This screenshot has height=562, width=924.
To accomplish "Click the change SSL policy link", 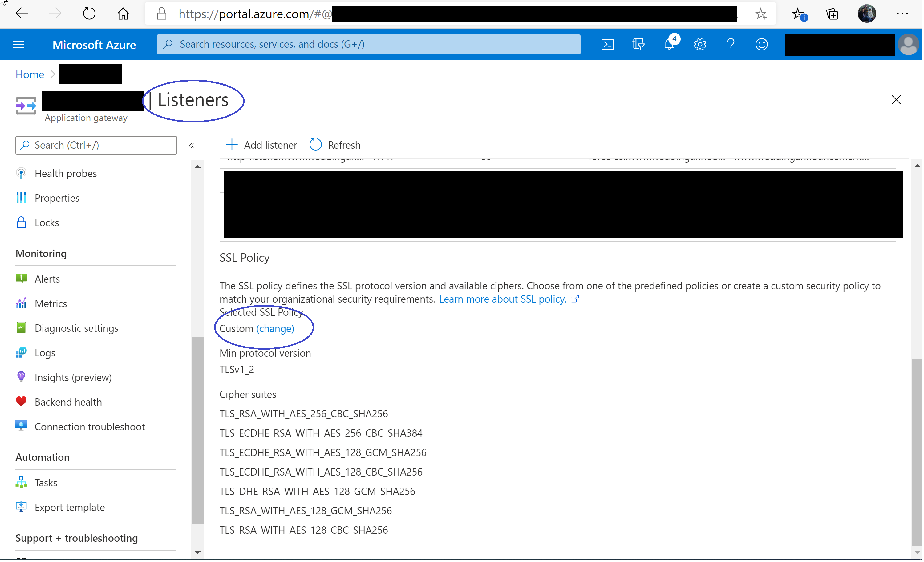I will [x=276, y=329].
